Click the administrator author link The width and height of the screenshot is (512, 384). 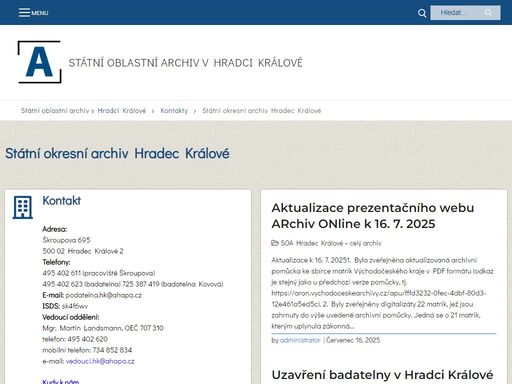[300, 340]
